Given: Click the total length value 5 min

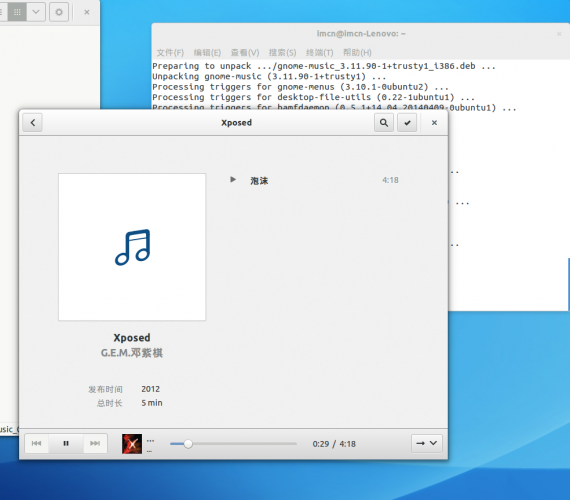Looking at the screenshot, I should pos(152,403).
